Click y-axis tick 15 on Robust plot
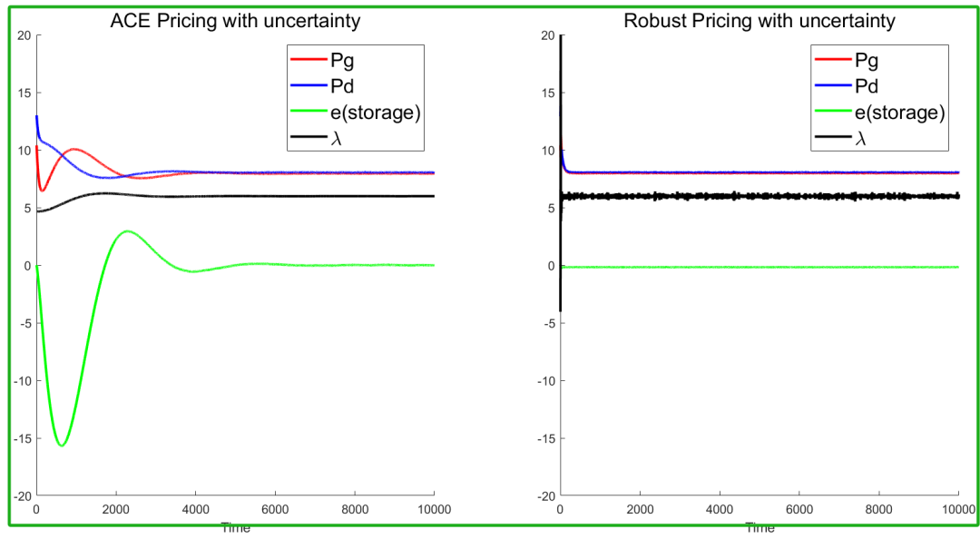The height and width of the screenshot is (539, 980). [548, 93]
